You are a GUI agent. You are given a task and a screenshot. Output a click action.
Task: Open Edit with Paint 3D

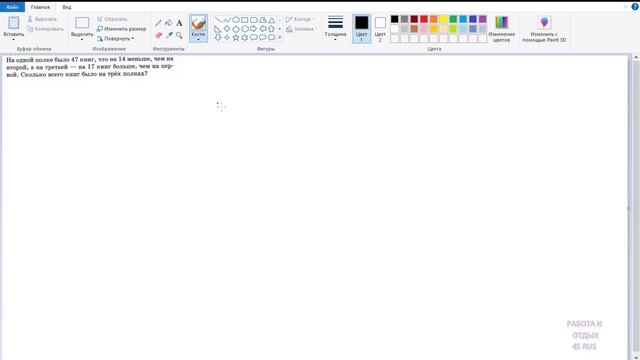[544, 29]
